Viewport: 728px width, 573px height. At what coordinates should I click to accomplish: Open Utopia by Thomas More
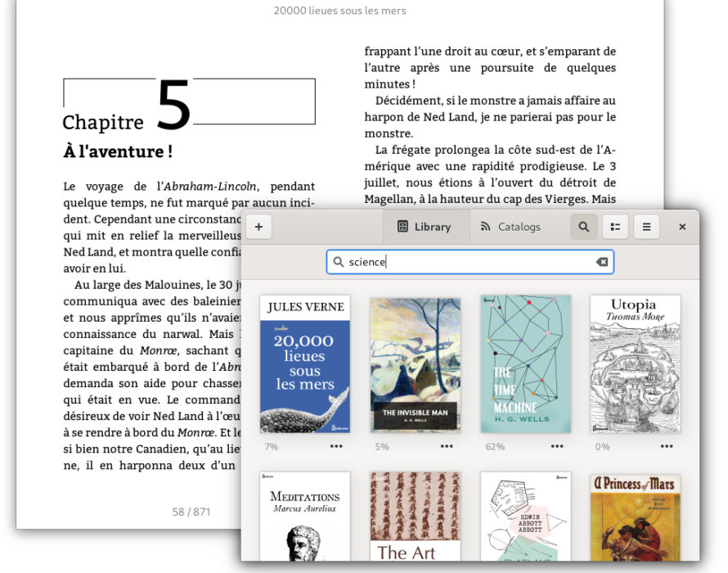(x=635, y=364)
